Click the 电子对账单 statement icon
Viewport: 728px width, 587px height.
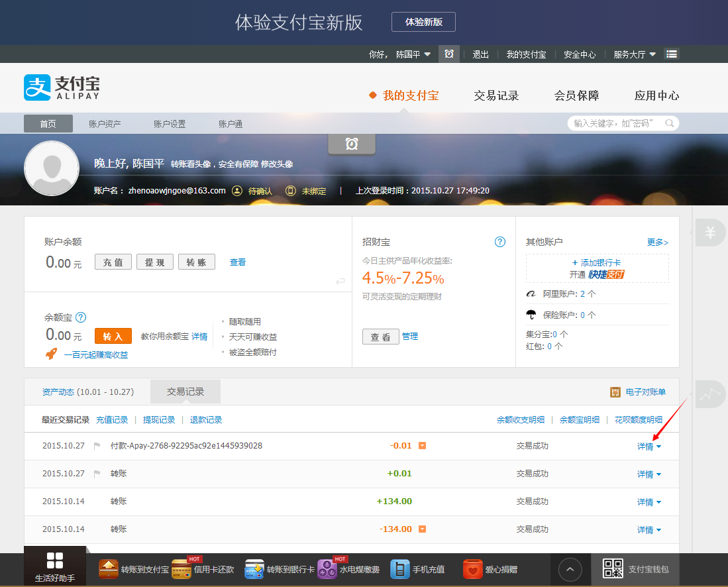615,392
